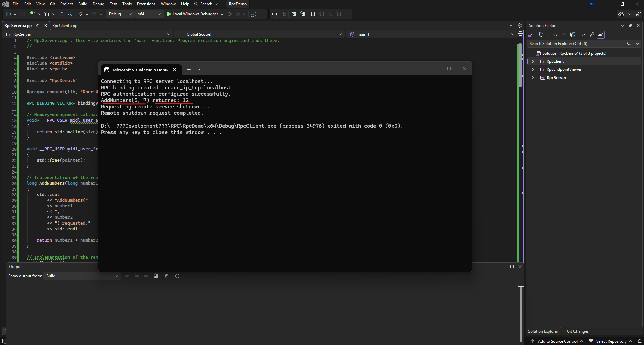Open the File menu
Image resolution: width=644 pixels, height=345 pixels.
(16, 4)
